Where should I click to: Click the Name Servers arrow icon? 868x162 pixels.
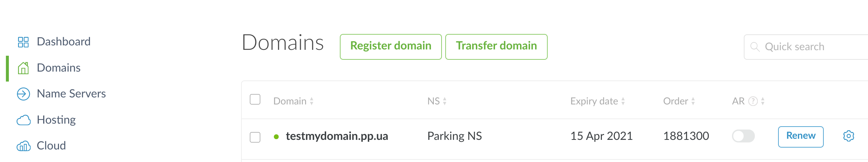click(x=23, y=94)
